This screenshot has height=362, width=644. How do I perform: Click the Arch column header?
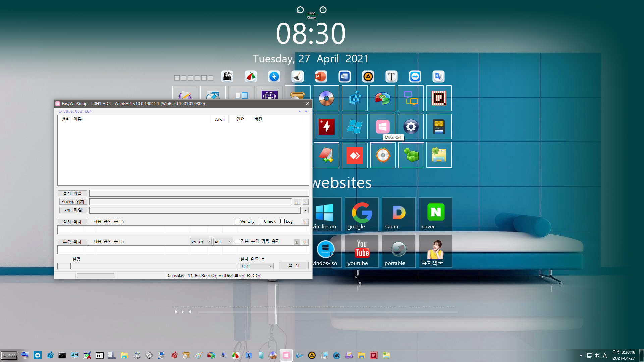[x=220, y=119]
